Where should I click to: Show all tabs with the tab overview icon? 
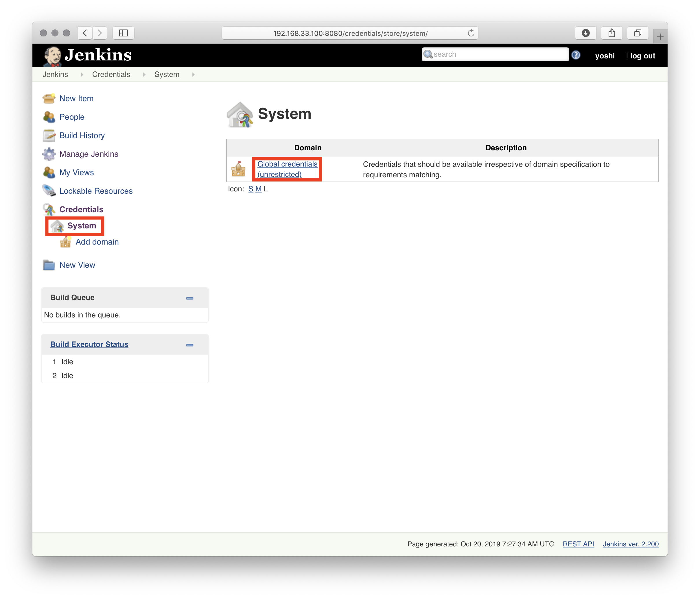(638, 33)
